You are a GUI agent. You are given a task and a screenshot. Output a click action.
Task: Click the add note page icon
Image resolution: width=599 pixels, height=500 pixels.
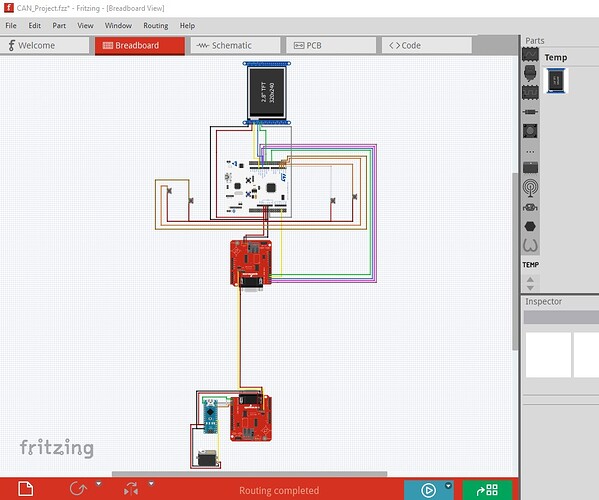click(x=26, y=489)
